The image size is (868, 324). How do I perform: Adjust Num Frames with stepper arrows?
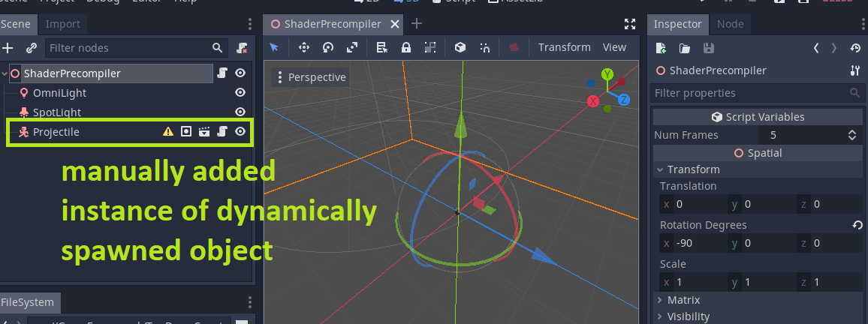[852, 135]
